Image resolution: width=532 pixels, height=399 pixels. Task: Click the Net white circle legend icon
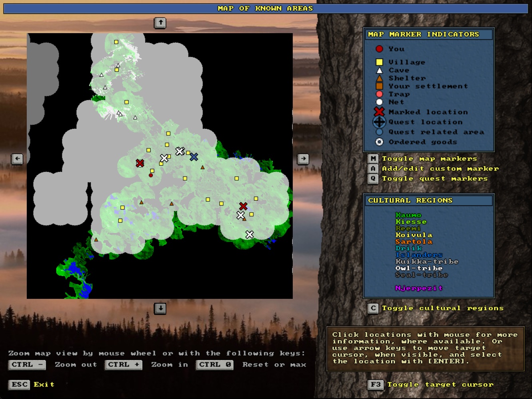379,102
